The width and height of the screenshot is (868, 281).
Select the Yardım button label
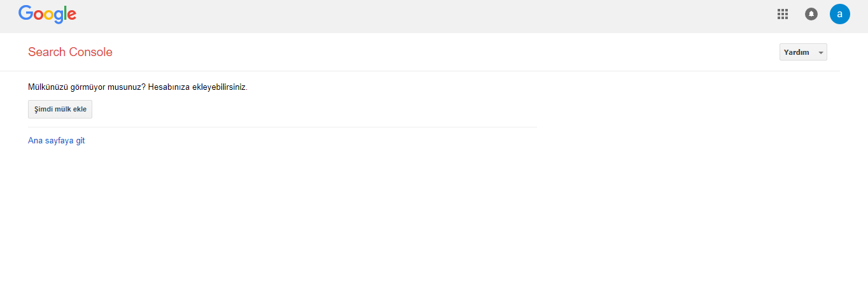797,52
